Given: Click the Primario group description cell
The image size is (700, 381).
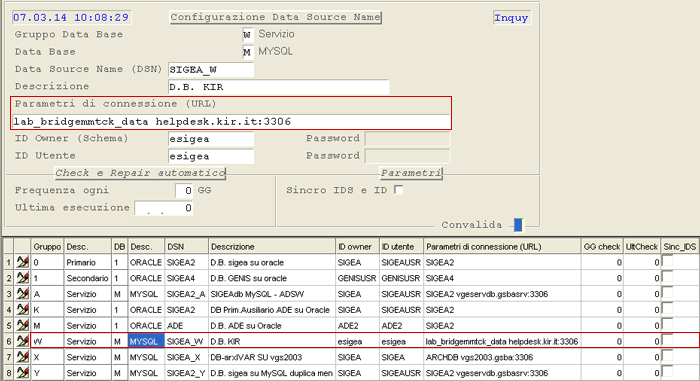Looking at the screenshot, I should [88, 262].
